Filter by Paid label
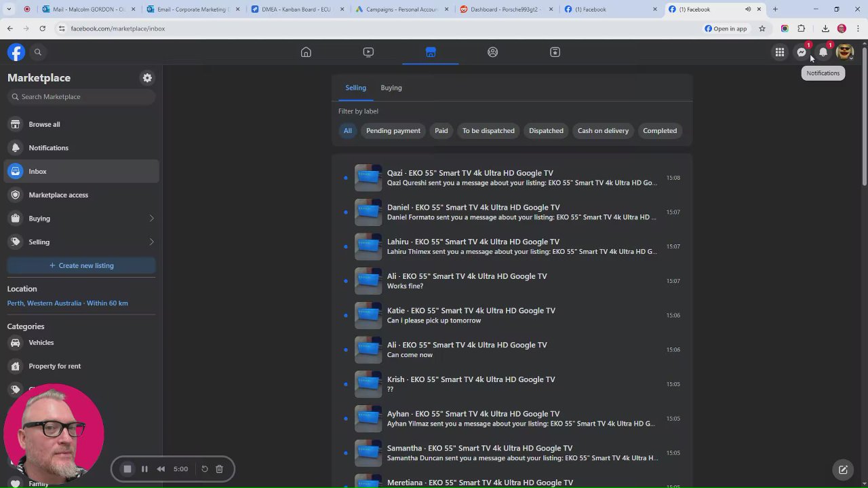Viewport: 868px width, 488px height. [441, 130]
